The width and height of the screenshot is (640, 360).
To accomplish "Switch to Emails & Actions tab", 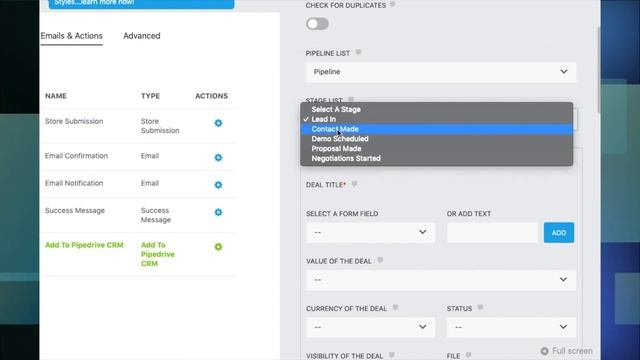I will click(71, 36).
